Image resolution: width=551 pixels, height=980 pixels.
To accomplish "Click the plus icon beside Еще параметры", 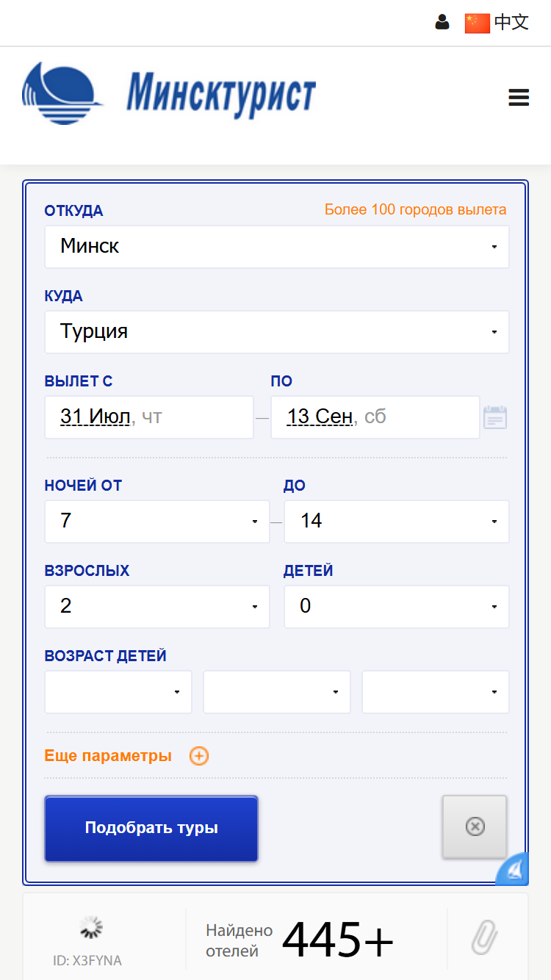I will 198,756.
